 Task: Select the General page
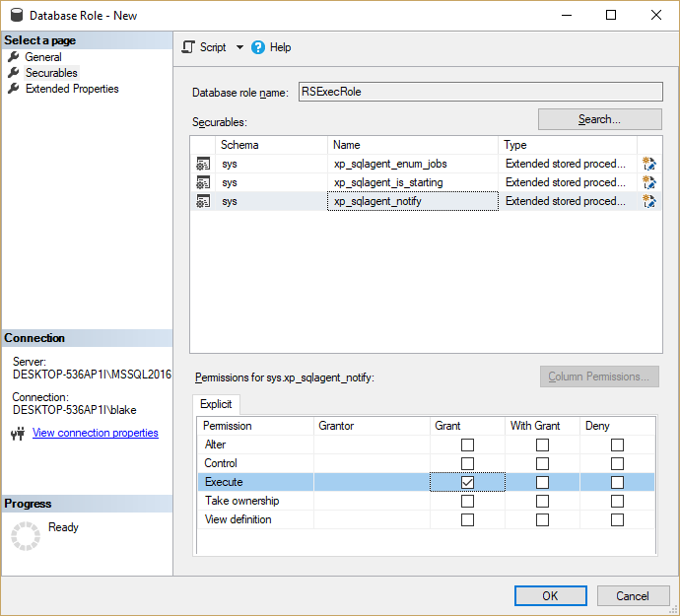point(43,57)
